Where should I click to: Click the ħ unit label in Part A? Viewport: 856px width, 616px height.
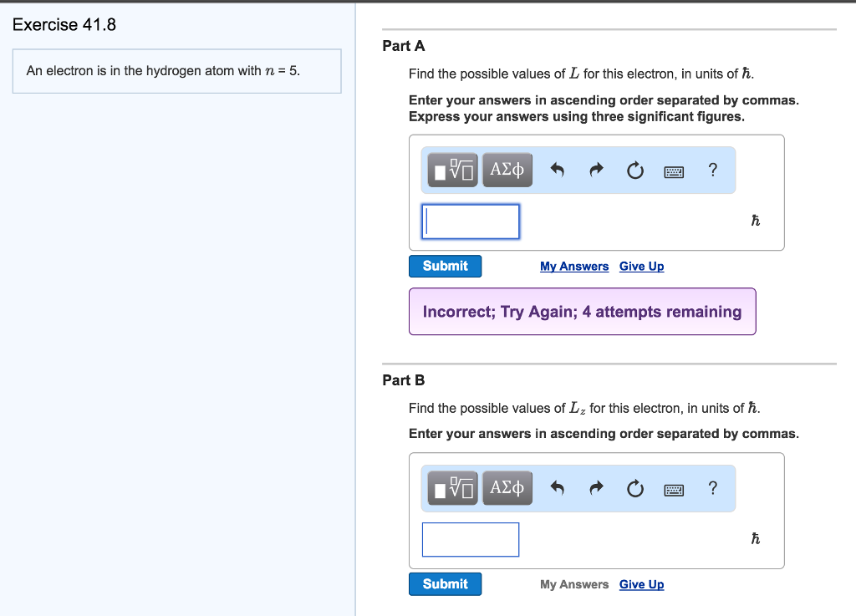click(756, 221)
